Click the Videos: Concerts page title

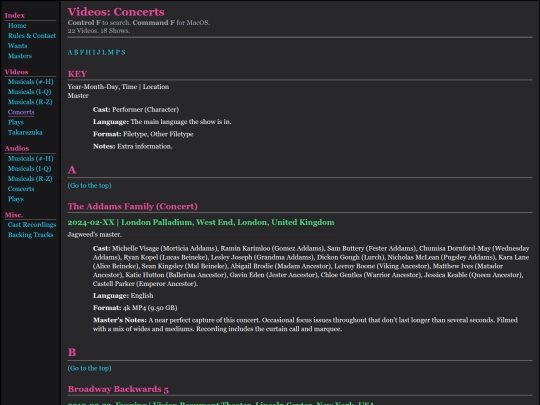click(116, 12)
